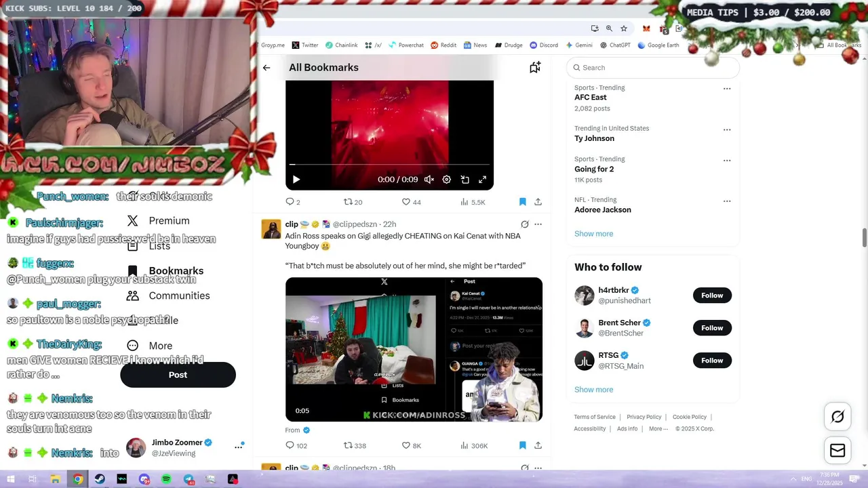Image resolution: width=868 pixels, height=488 pixels.
Task: Show more trending topics
Action: (x=593, y=234)
